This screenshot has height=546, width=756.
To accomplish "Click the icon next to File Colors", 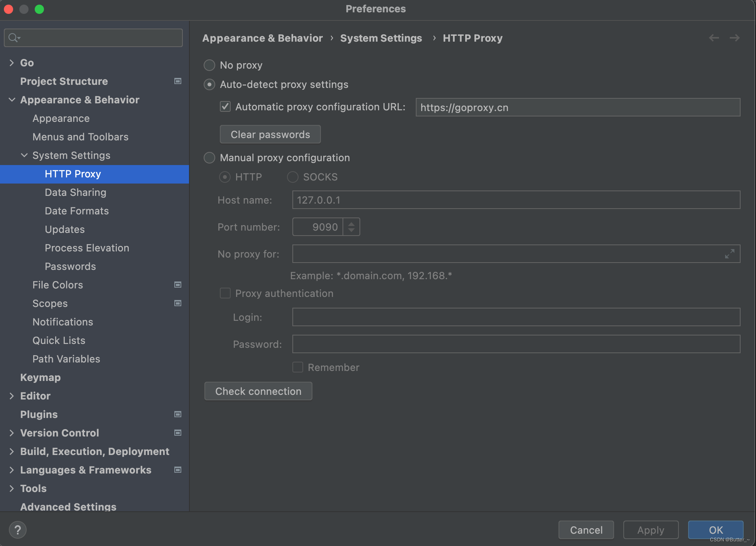I will (178, 285).
